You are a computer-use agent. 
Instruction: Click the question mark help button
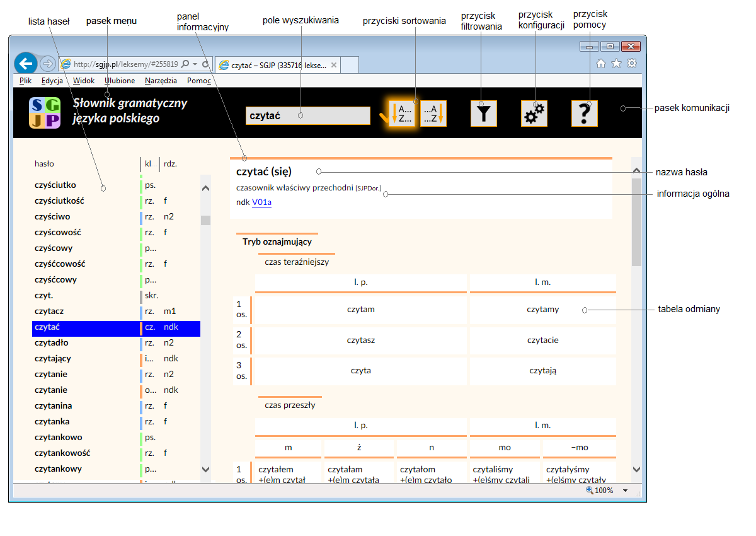[585, 114]
